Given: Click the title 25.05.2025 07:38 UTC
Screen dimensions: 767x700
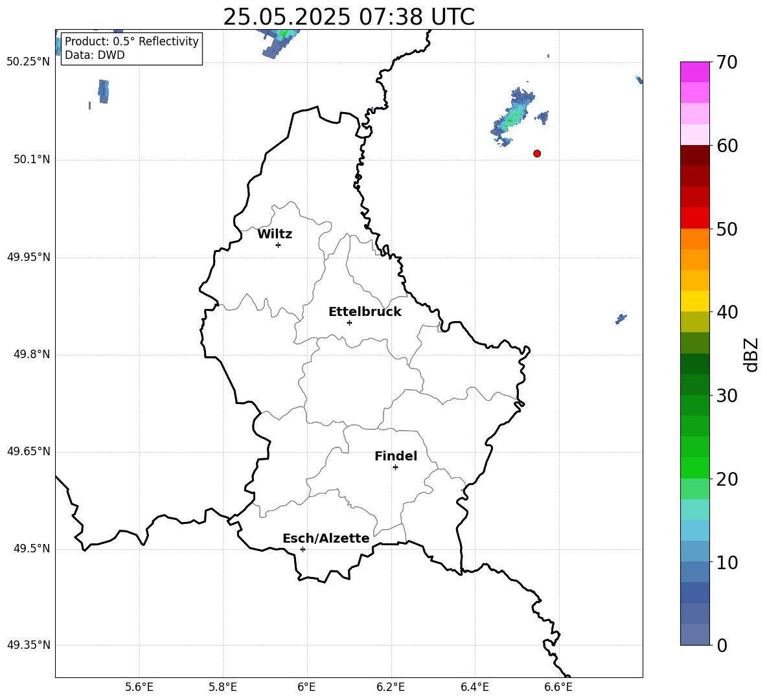Looking at the screenshot, I should (349, 17).
